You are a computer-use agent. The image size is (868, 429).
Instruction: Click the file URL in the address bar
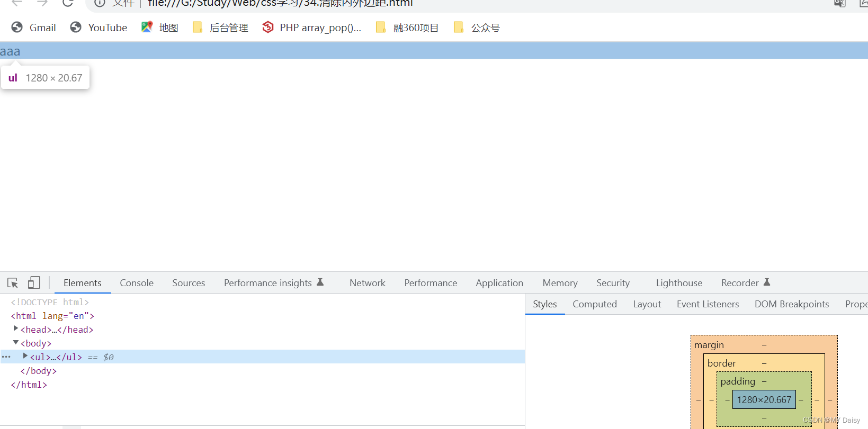pyautogui.click(x=280, y=3)
